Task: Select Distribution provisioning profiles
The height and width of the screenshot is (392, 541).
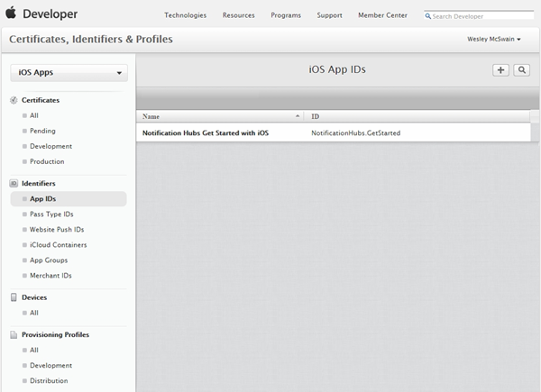Action: pos(49,381)
